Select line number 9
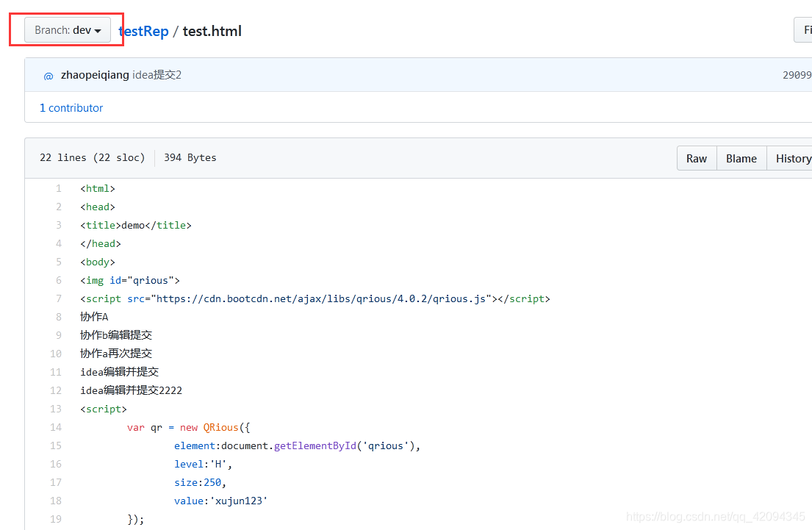This screenshot has width=812, height=530. tap(59, 335)
